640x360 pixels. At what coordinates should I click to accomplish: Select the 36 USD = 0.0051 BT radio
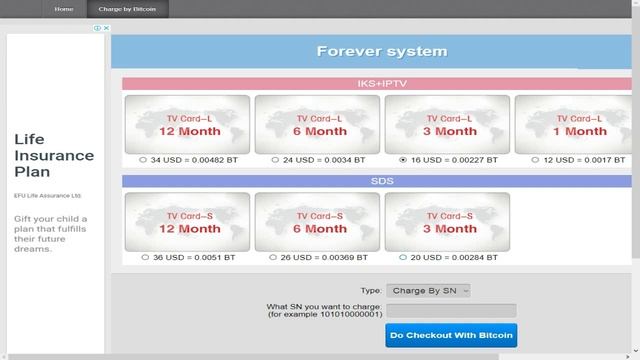point(145,257)
